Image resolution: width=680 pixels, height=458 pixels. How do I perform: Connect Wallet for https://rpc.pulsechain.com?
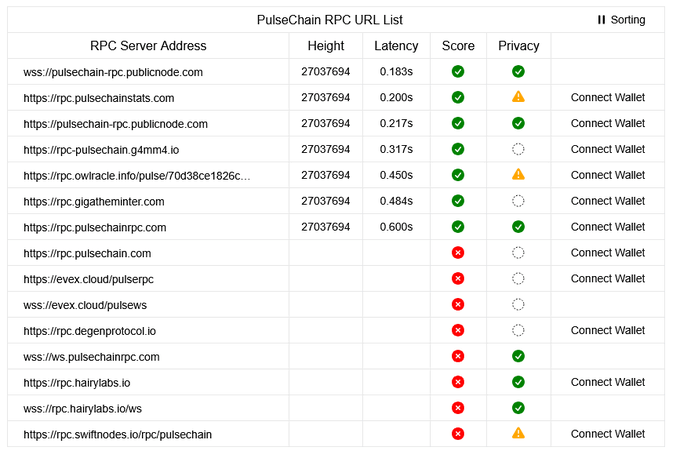(608, 253)
